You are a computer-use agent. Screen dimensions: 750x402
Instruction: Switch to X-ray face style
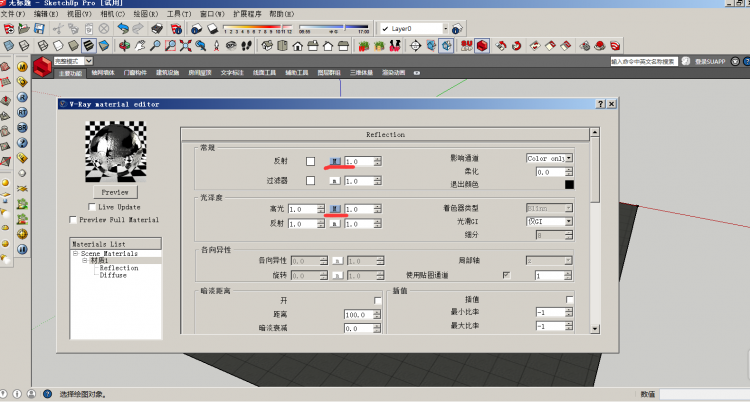(x=9, y=45)
